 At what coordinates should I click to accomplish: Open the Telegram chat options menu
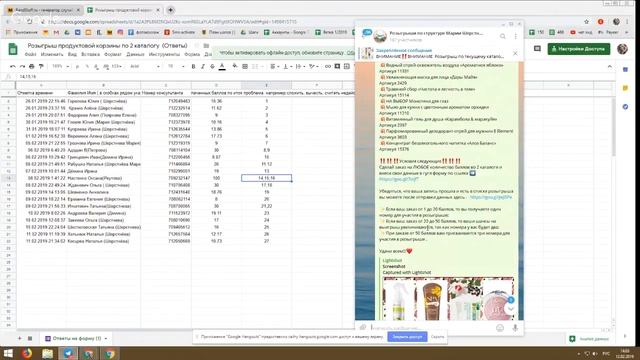click(516, 36)
